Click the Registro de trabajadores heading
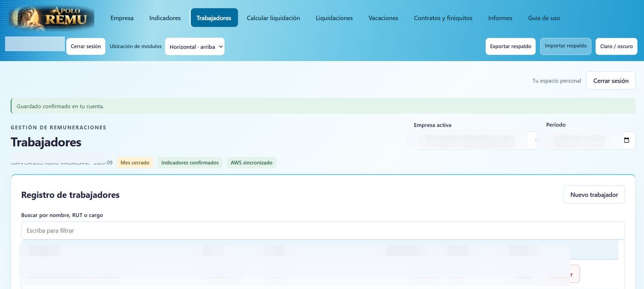Image resolution: width=644 pixels, height=289 pixels. 70,195
